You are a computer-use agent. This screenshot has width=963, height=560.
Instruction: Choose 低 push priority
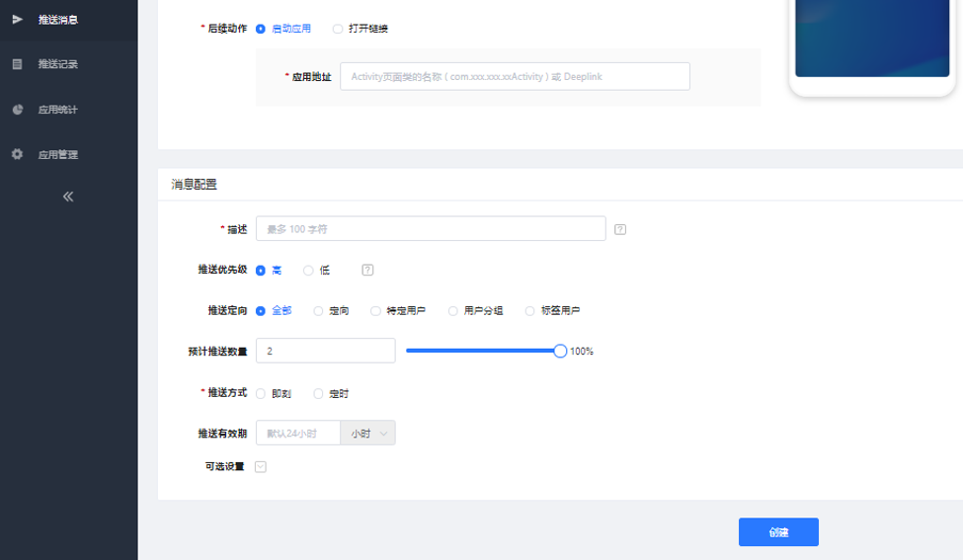tap(308, 271)
